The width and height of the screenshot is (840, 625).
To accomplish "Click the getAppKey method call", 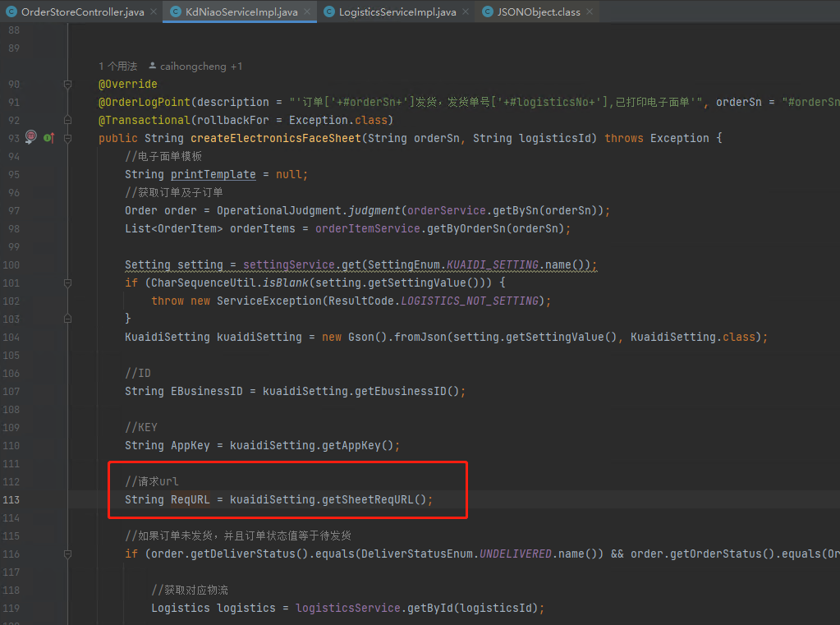I will tap(351, 445).
